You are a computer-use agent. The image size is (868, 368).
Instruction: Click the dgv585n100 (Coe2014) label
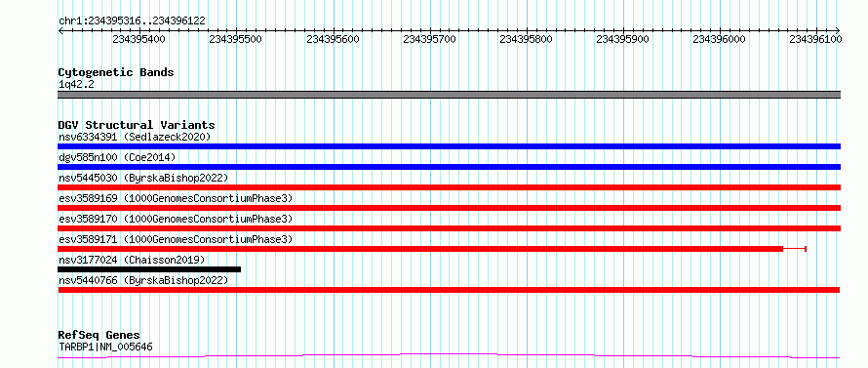117,157
